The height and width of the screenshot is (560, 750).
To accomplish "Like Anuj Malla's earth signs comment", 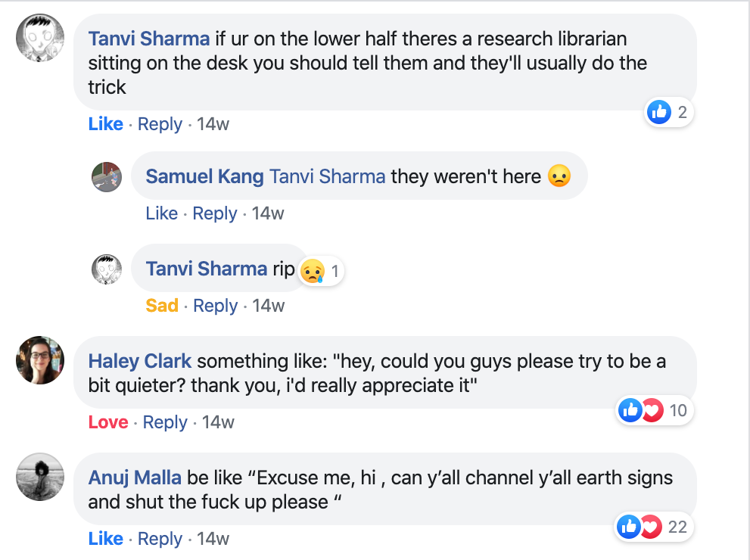I will coord(105,539).
